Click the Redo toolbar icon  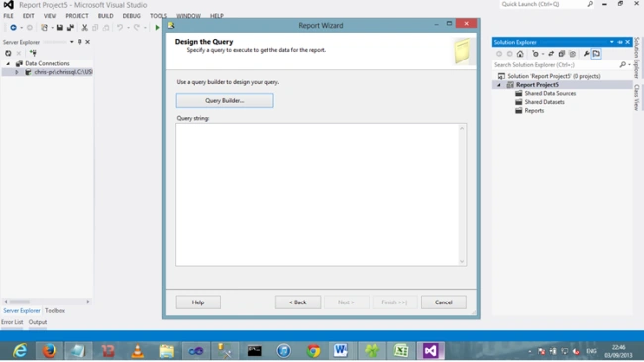point(137,28)
